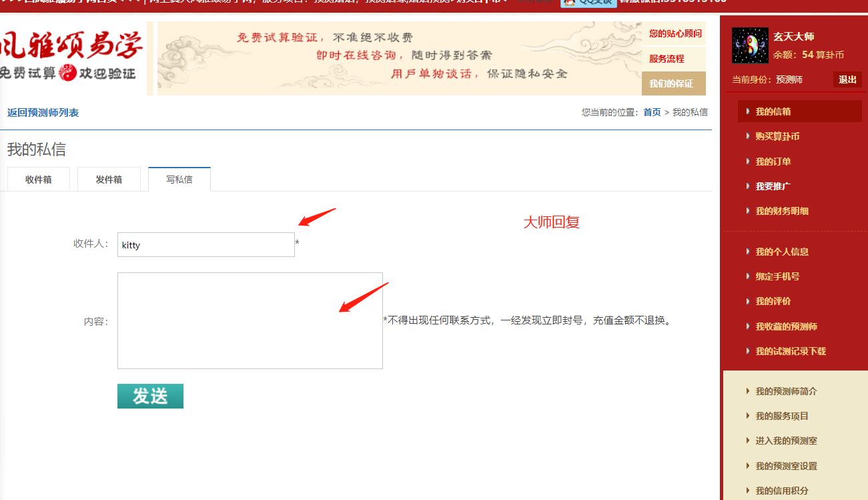Click the 退出 logout button
Image resolution: width=868 pixels, height=500 pixels.
tap(847, 79)
